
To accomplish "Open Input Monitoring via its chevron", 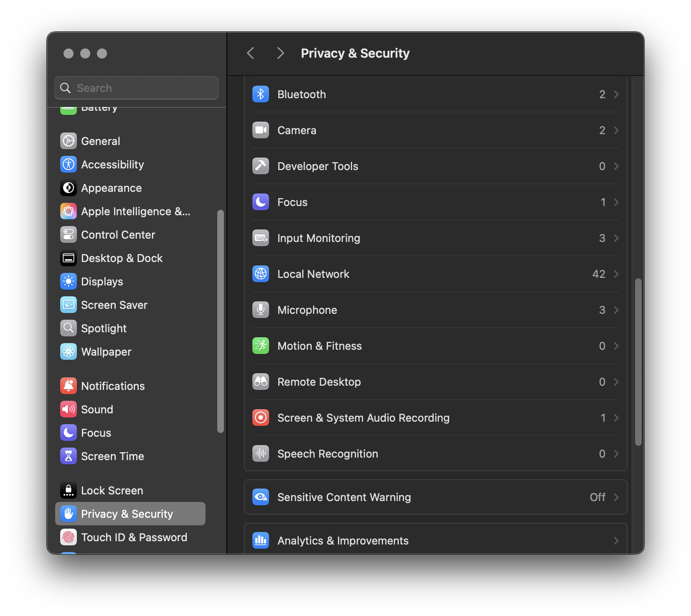I will (616, 238).
